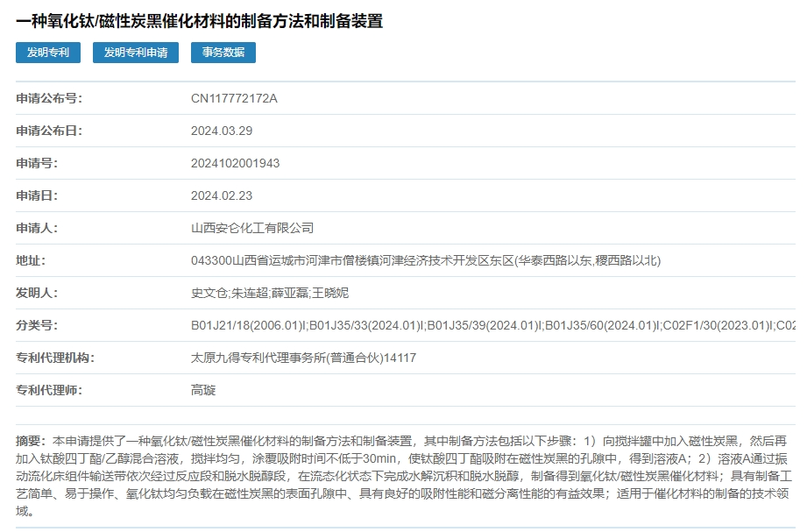Click the 摘要 abstract paragraph
Image resolution: width=807 pixels, height=532 pixels.
(403, 475)
